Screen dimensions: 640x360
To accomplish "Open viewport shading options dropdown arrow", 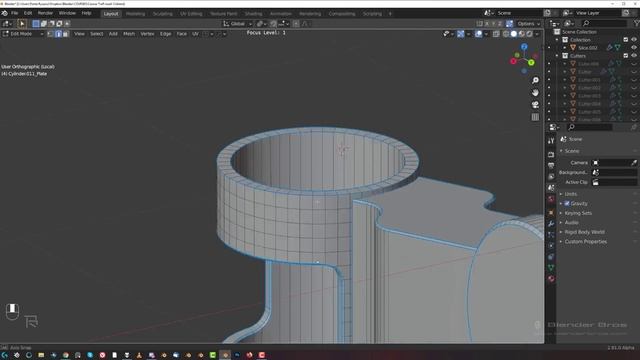I will click(537, 34).
